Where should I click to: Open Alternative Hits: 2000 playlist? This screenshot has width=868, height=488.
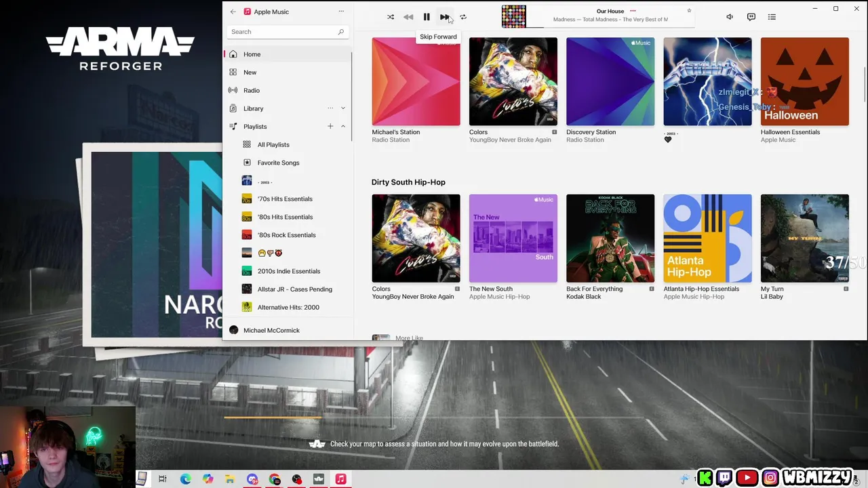pos(288,307)
